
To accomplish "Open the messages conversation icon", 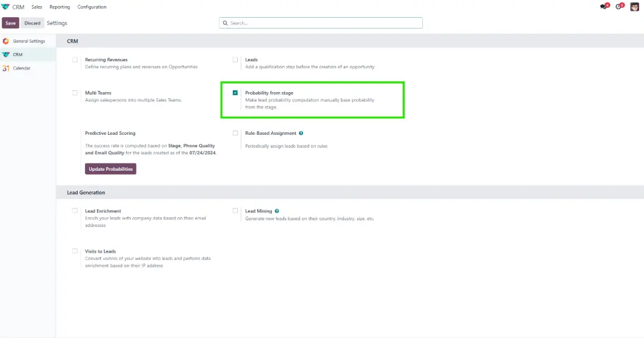I will [x=604, y=7].
